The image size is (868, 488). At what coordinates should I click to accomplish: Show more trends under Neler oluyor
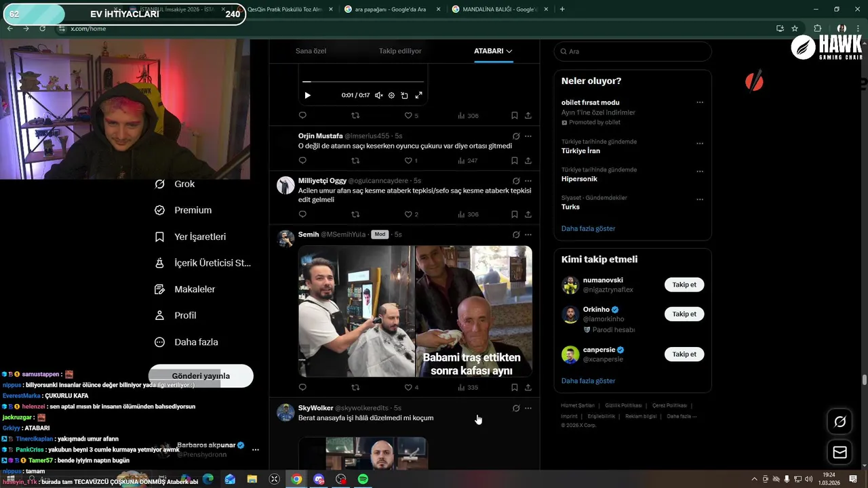coord(588,228)
